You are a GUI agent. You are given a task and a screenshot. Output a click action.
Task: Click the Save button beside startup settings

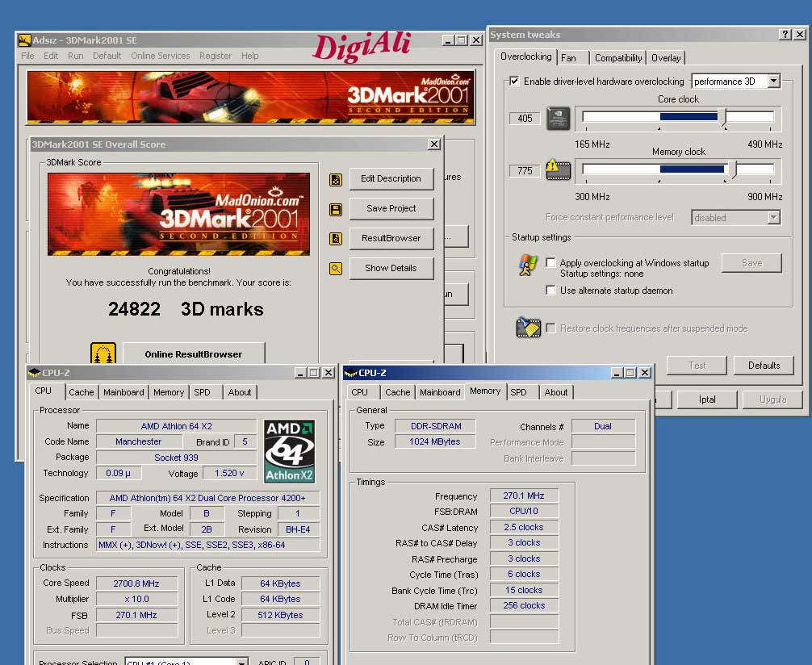[x=752, y=262]
